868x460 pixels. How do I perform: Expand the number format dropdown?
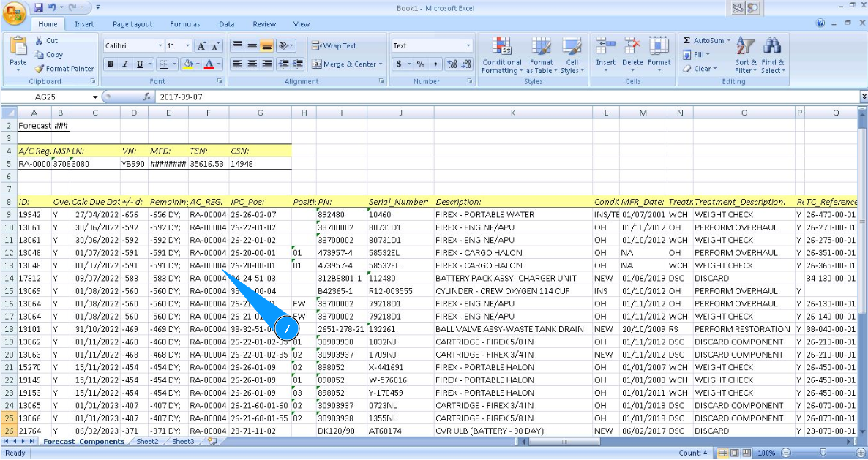click(468, 45)
